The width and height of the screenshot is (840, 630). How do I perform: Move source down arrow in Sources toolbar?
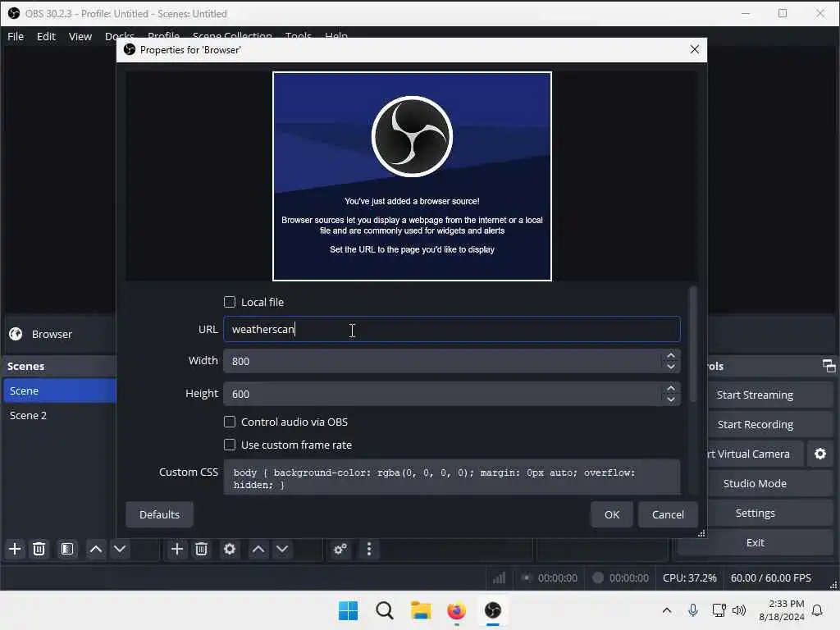pos(282,549)
